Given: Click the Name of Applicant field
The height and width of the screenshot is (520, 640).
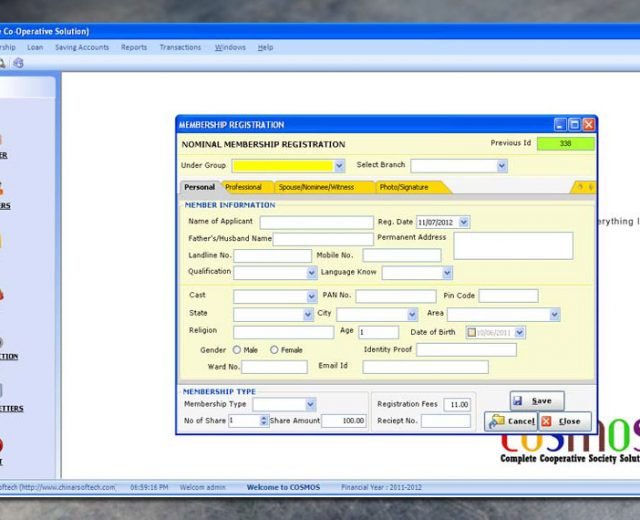Looking at the screenshot, I should coord(316,222).
